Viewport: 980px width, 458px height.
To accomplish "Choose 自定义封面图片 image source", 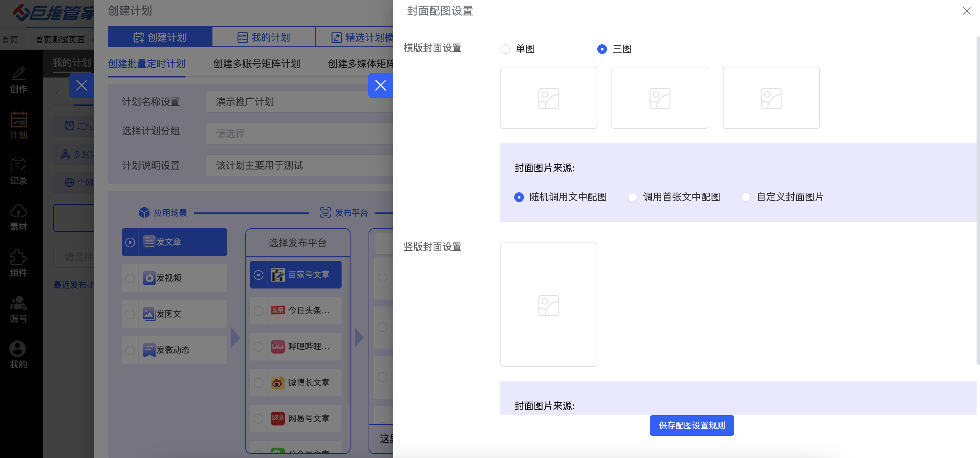I will pos(746,197).
